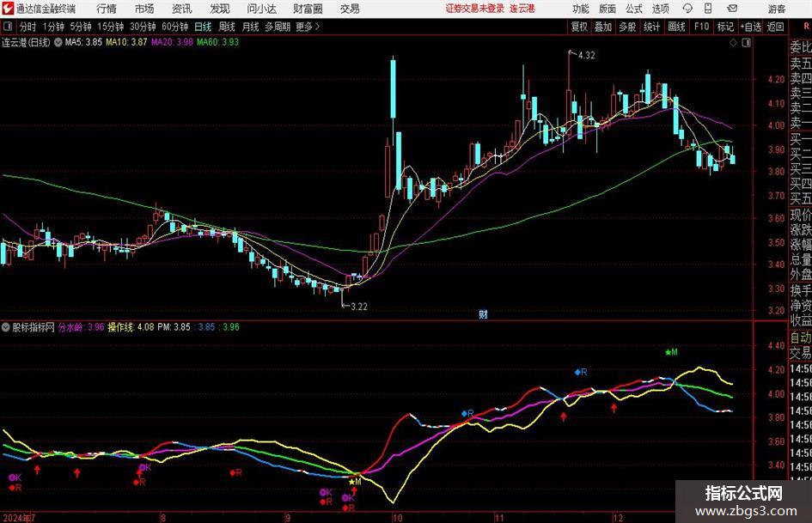Click the 叠加 overlay button
This screenshot has width=812, height=523.
(603, 27)
